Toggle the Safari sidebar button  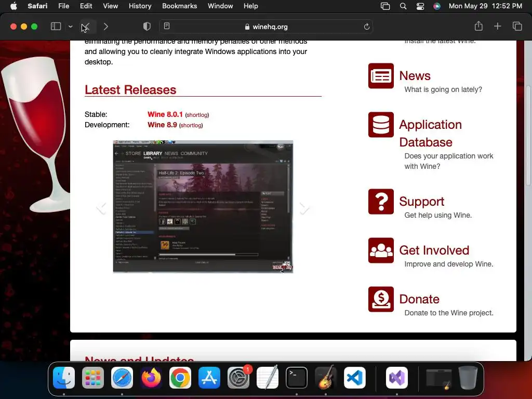tap(56, 26)
